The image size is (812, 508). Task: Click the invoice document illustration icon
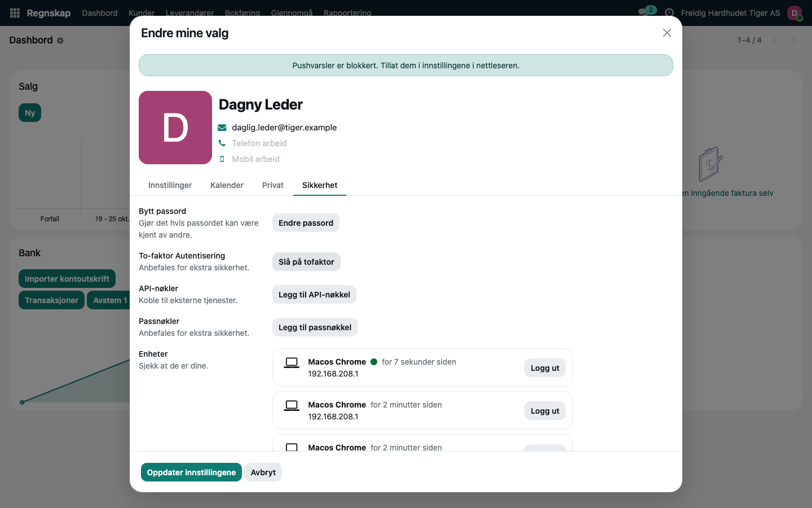click(710, 164)
